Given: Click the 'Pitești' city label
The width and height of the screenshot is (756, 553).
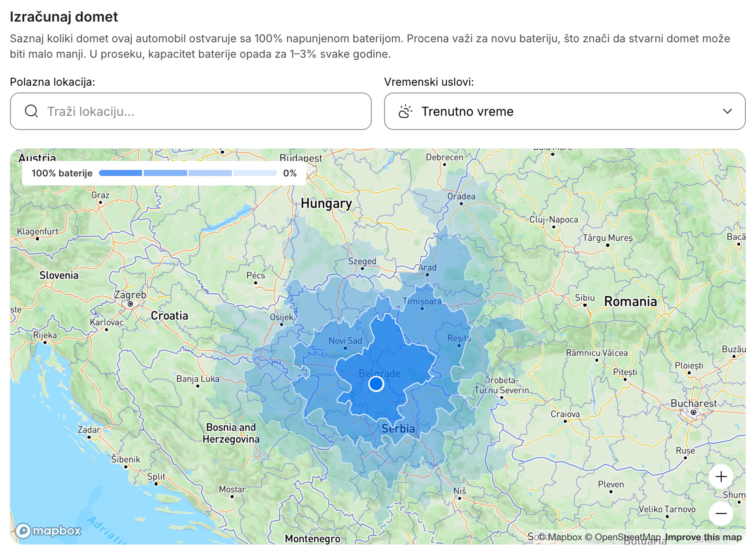Looking at the screenshot, I should 625,372.
